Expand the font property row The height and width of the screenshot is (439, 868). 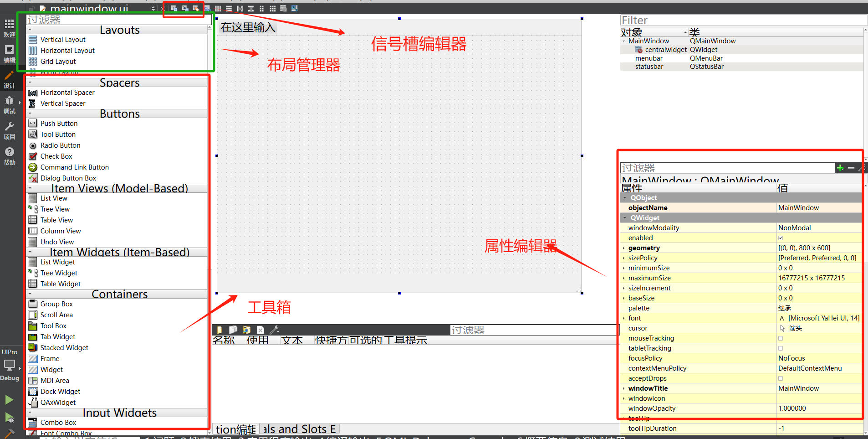[624, 318]
